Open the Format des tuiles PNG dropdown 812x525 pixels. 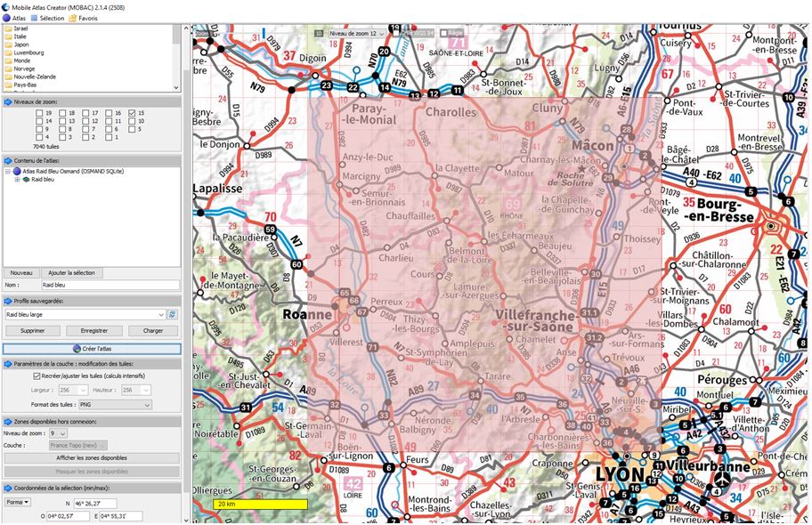tap(114, 403)
